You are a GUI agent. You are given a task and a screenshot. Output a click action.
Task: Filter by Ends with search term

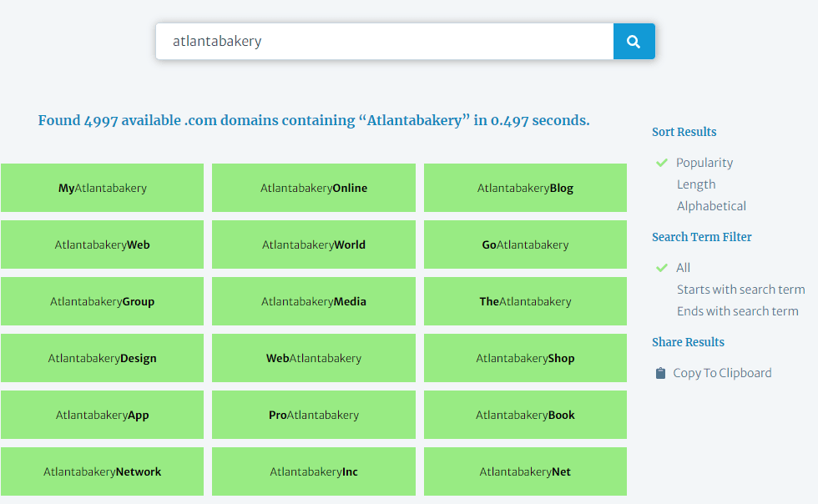click(x=737, y=310)
